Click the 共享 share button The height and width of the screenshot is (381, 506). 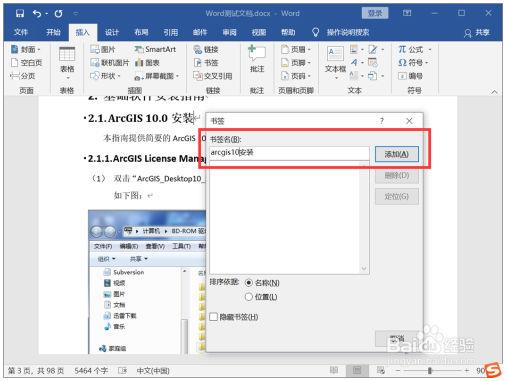tap(477, 32)
